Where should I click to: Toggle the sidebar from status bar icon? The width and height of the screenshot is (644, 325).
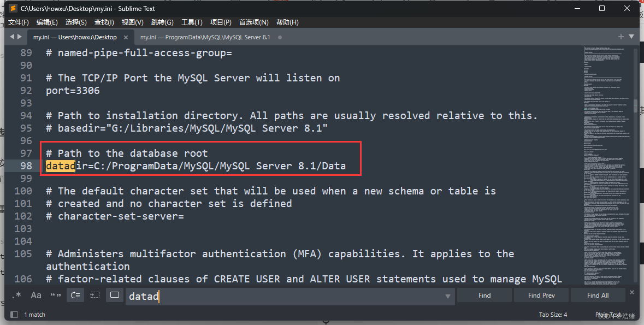click(14, 315)
